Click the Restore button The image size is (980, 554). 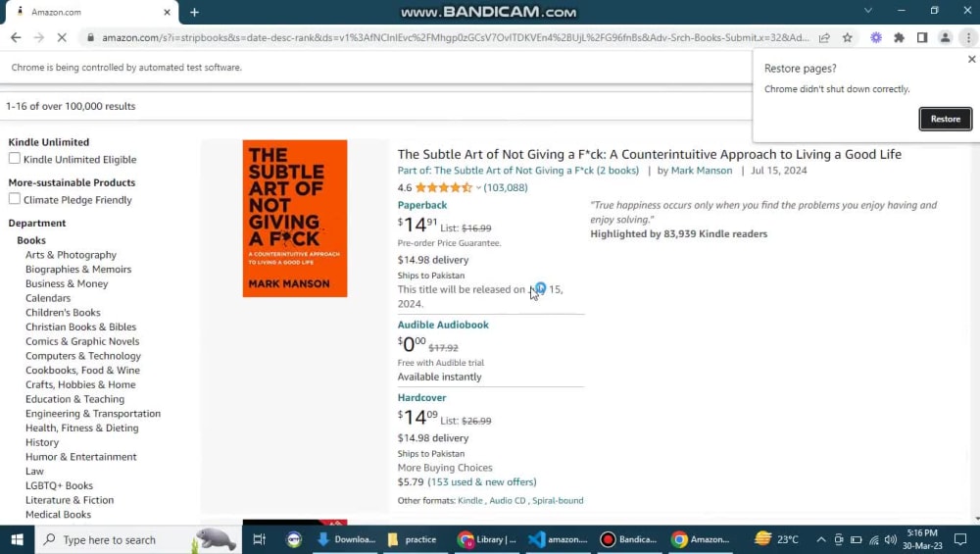(945, 119)
